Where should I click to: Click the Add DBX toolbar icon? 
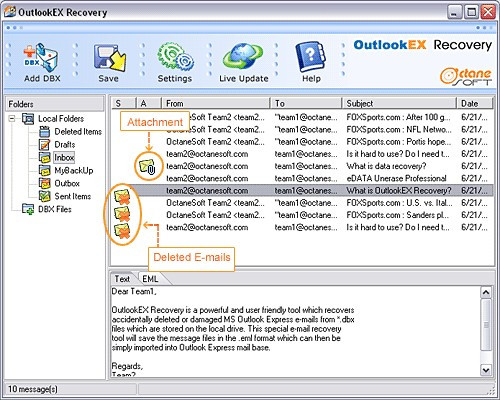coord(41,57)
